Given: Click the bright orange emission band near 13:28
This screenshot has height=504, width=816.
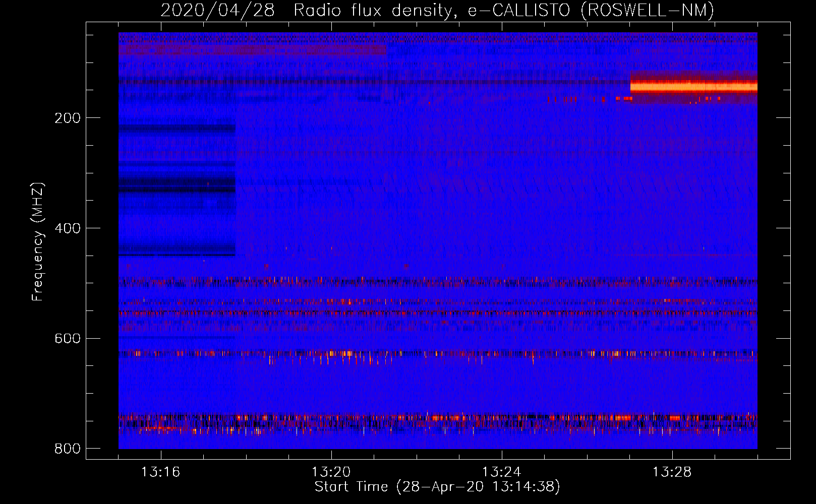Looking at the screenshot, I should tap(694, 87).
